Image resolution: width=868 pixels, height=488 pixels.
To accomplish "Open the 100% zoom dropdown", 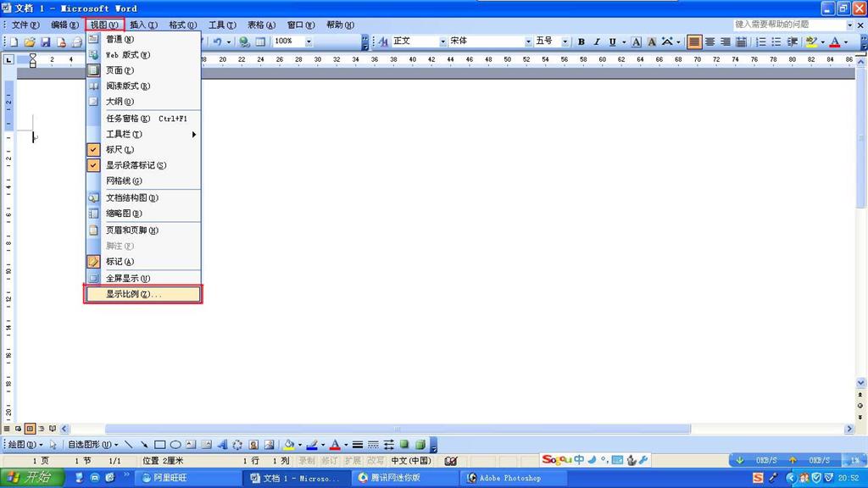I will click(309, 42).
